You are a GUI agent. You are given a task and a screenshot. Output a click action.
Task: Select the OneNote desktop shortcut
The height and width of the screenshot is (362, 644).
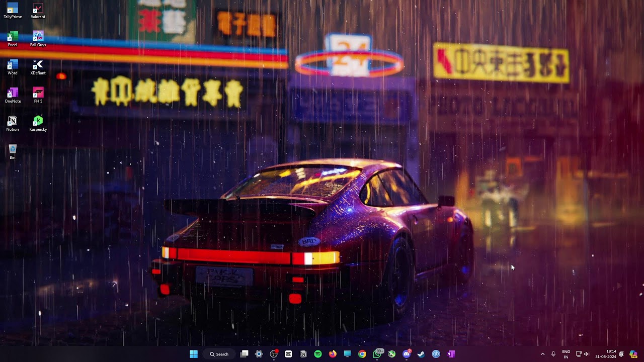pyautogui.click(x=13, y=96)
